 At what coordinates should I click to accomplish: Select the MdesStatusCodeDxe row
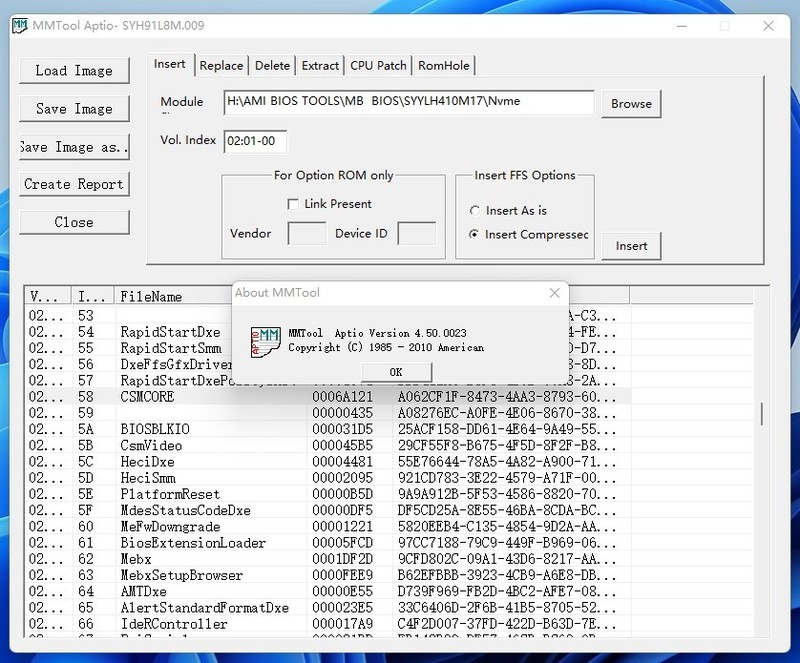[328, 510]
